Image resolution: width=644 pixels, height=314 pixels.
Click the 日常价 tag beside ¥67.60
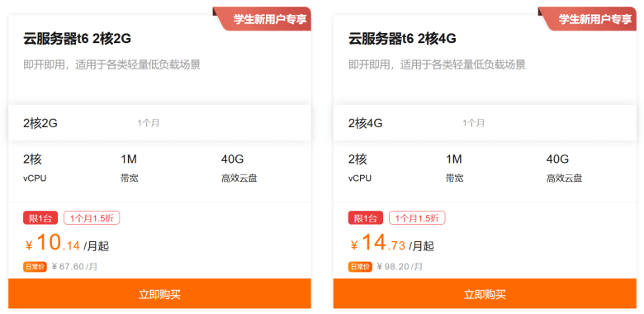(x=35, y=267)
